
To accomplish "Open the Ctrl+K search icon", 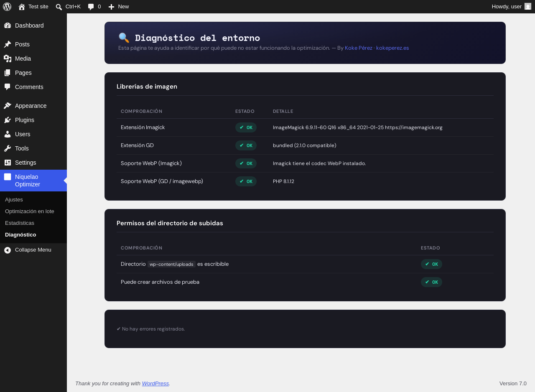I will [59, 7].
